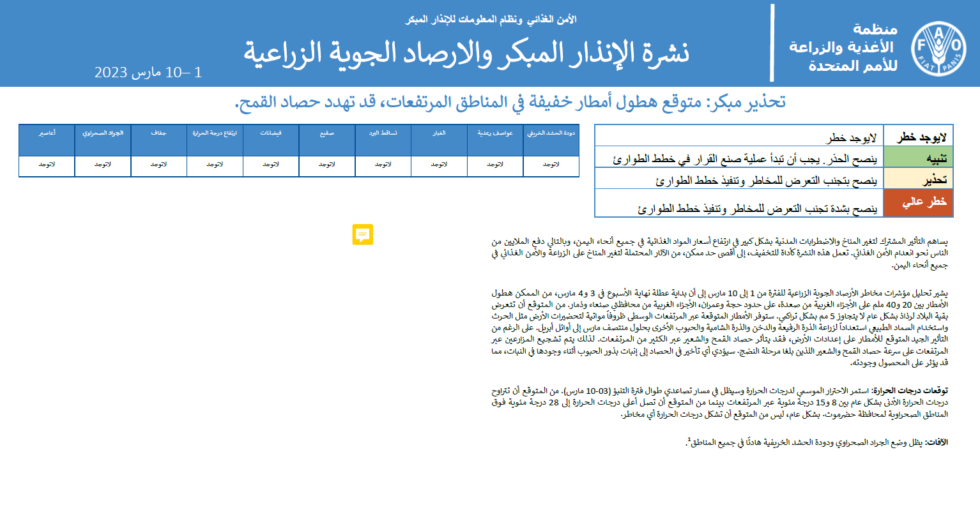This screenshot has width=980, height=526.
Task: Select the 'ارتفاع درجة الحرارة' header cell
Action: [x=215, y=133]
